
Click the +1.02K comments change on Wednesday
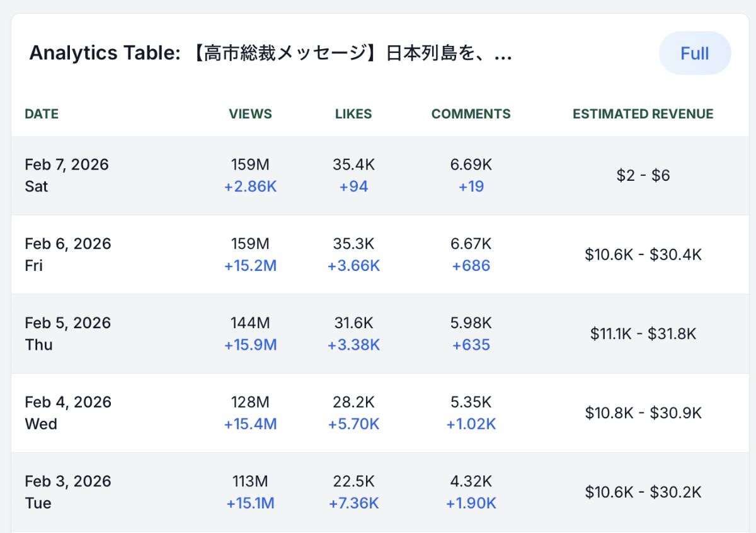471,425
